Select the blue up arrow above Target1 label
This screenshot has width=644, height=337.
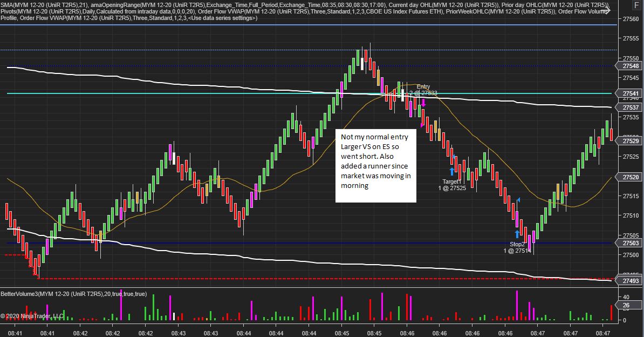452,172
